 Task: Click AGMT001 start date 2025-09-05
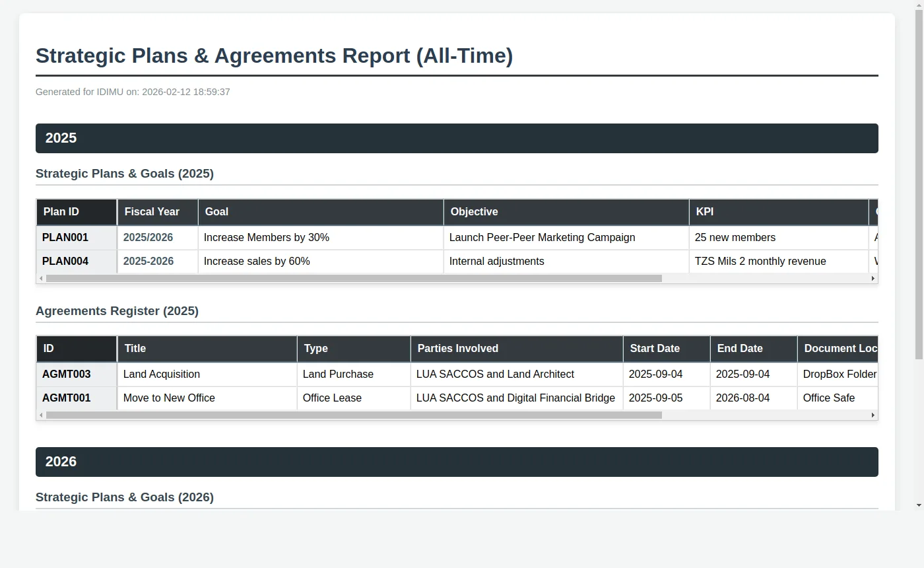[x=667, y=398]
